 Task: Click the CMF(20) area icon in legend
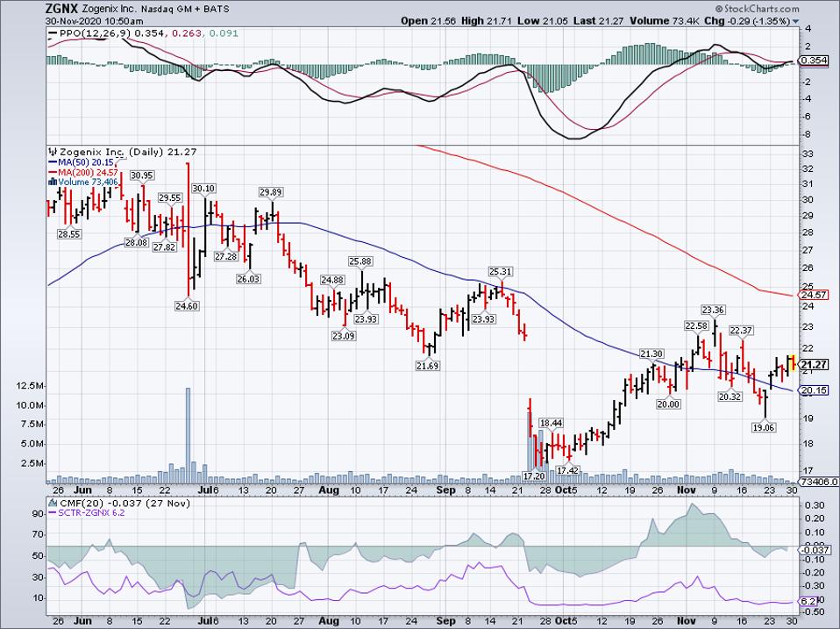click(x=53, y=504)
